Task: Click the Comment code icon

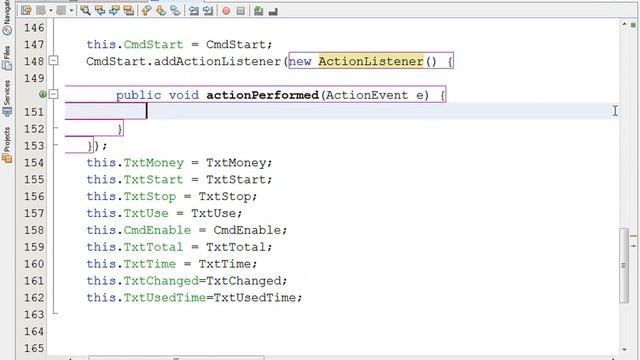Action: point(258,11)
